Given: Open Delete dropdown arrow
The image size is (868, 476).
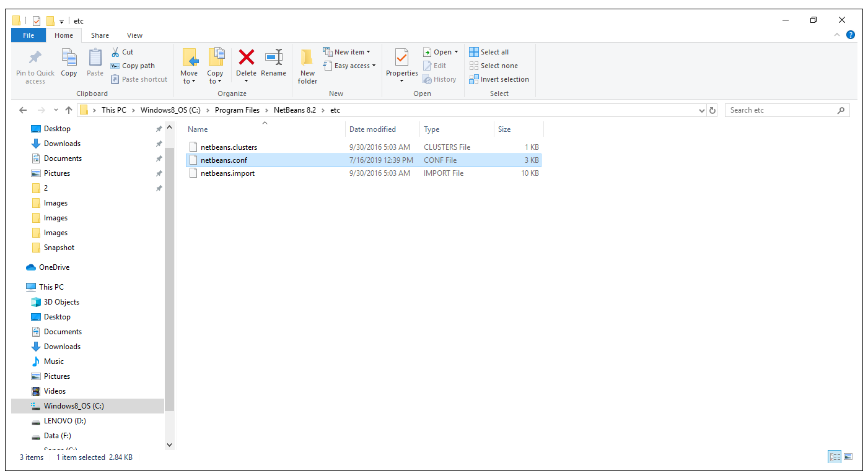Looking at the screenshot, I should 246,81.
